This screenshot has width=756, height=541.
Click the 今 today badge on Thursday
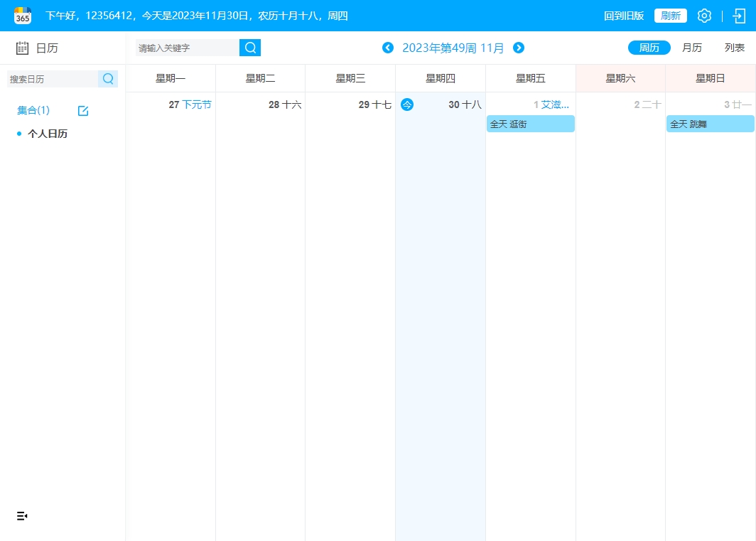407,104
